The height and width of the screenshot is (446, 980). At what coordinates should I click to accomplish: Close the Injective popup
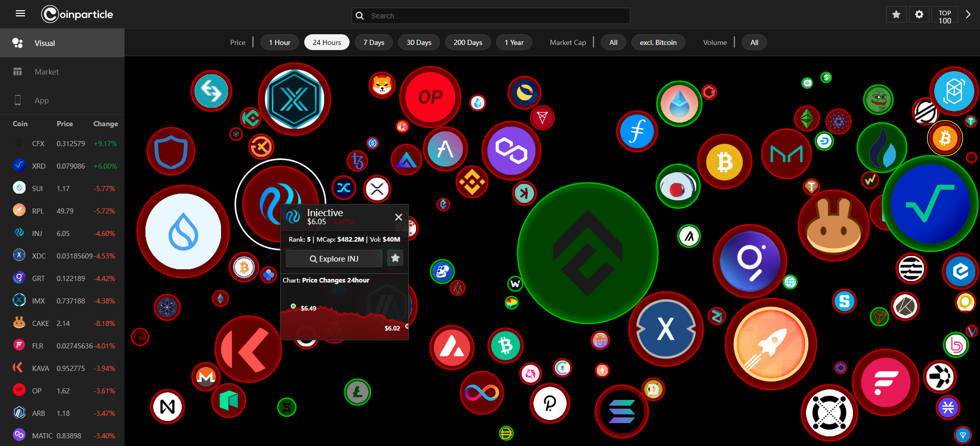399,217
